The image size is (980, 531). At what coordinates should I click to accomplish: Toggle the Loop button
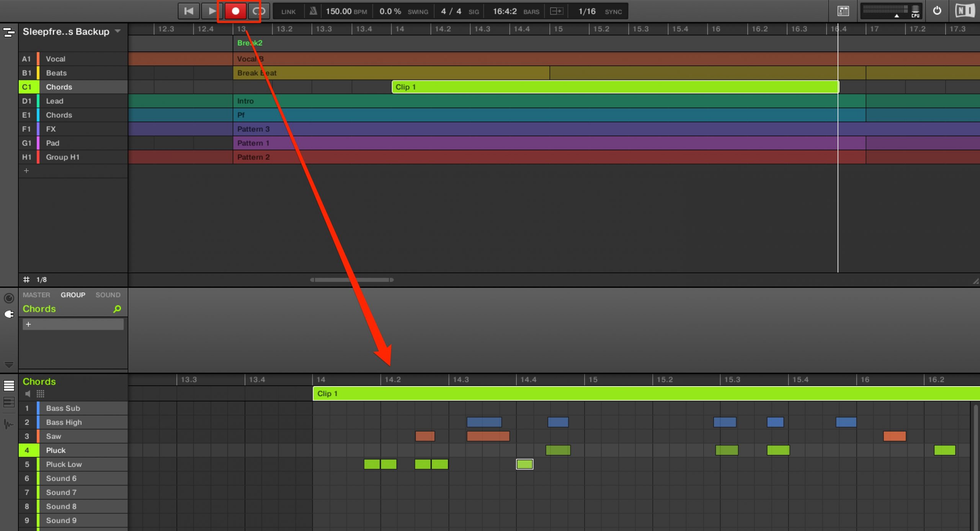tap(259, 11)
